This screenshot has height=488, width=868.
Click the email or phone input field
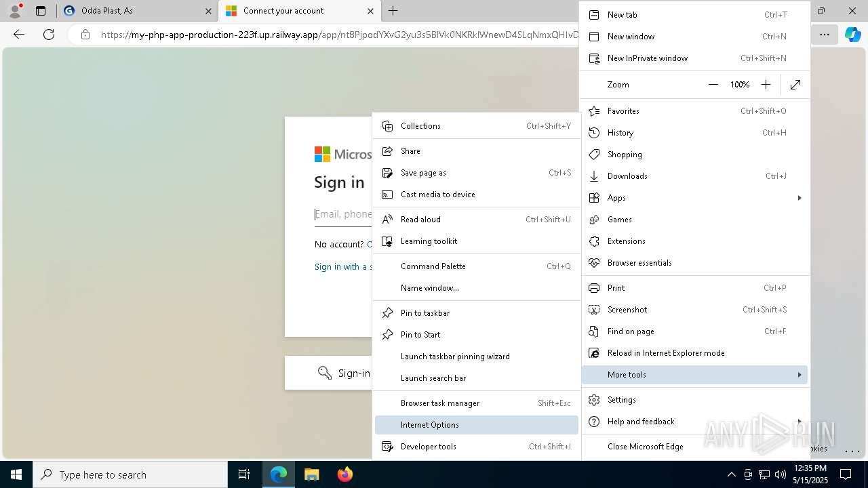click(343, 214)
